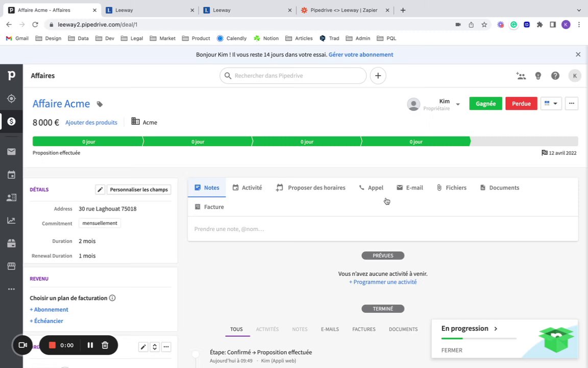The height and width of the screenshot is (368, 588).
Task: Click the info icon beside plan de facturation
Action: click(112, 298)
